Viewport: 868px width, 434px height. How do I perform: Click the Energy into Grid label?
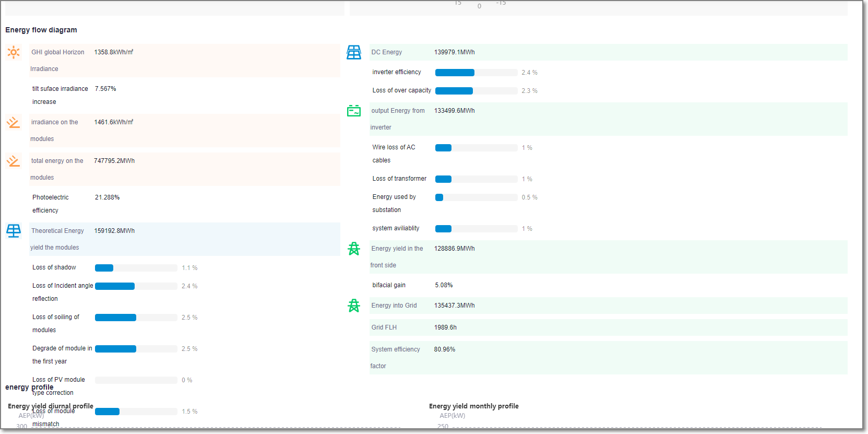coord(394,306)
